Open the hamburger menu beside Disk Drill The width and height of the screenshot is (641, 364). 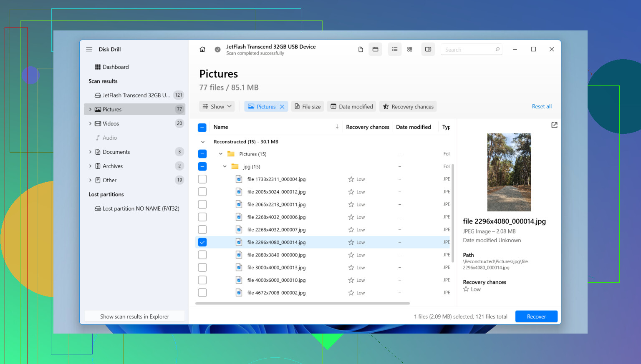click(89, 49)
